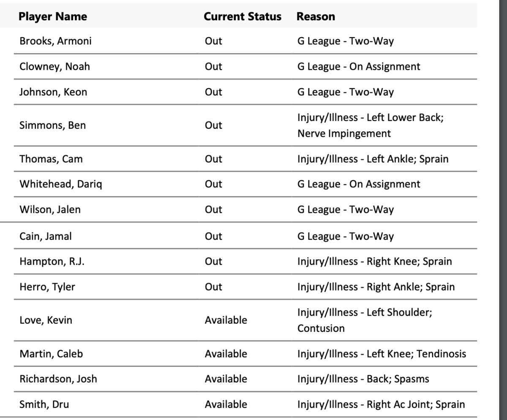Click Nerve Impingement reason text
The width and height of the screenshot is (507, 420).
click(x=344, y=133)
